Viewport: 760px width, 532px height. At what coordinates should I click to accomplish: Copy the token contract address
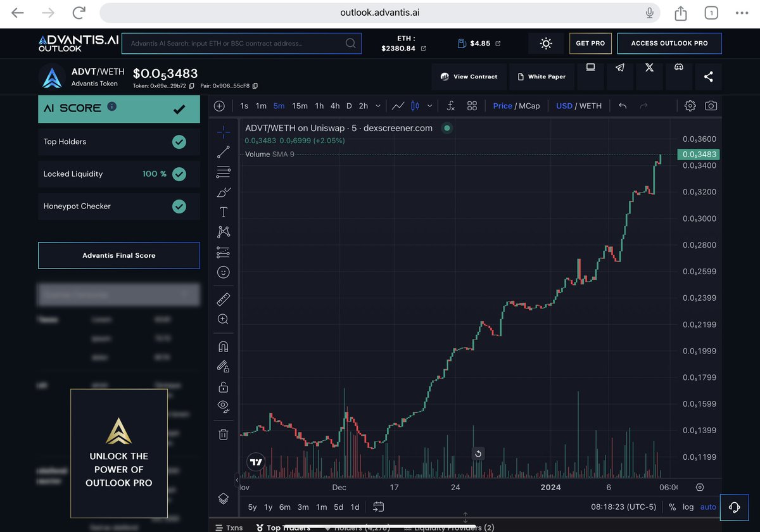[x=191, y=85]
